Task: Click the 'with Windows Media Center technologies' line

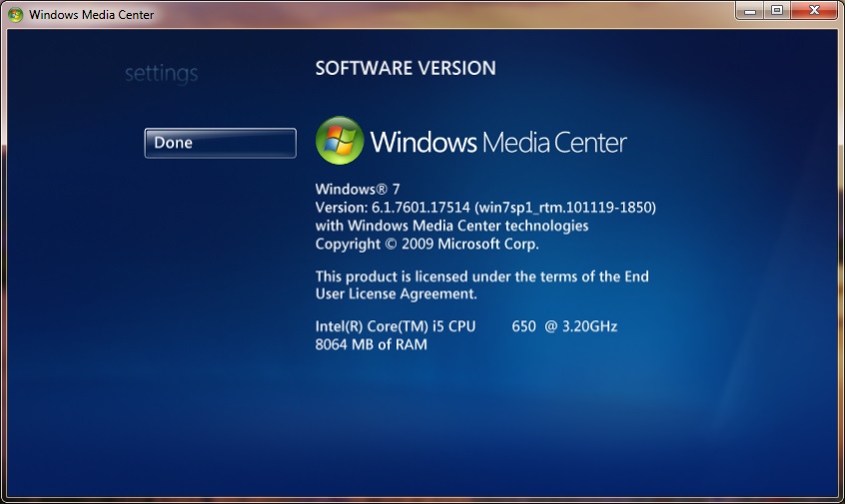Action: pyautogui.click(x=451, y=226)
